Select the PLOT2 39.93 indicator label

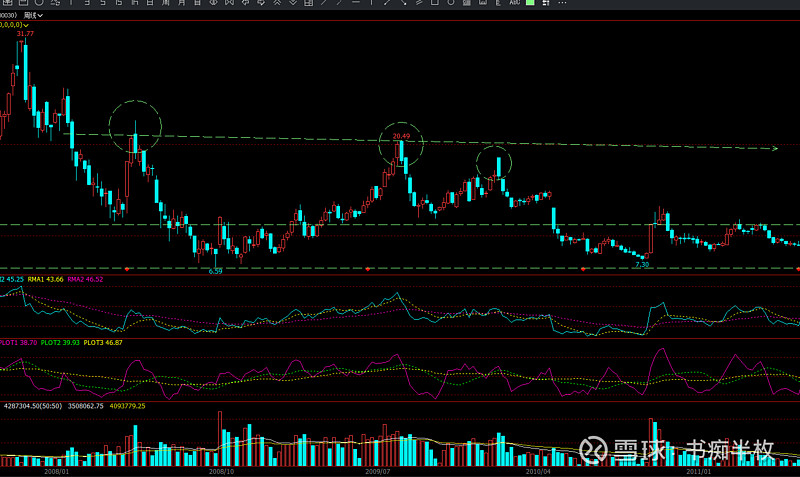[x=60, y=343]
